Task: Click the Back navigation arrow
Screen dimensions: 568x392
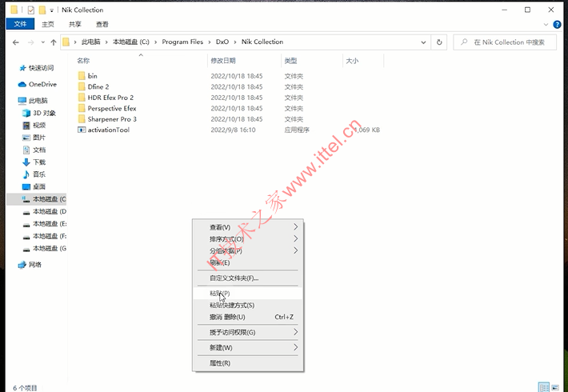Action: [15, 42]
